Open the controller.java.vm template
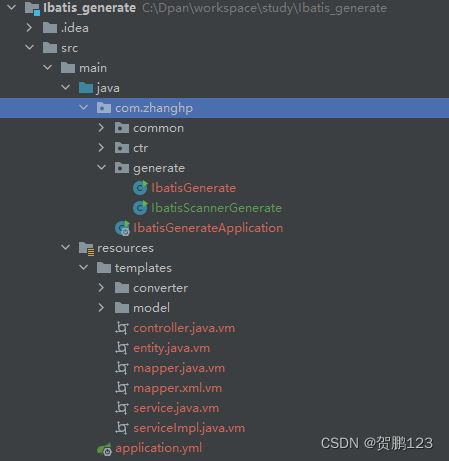Viewport: 449px width, 461px height. (x=184, y=328)
